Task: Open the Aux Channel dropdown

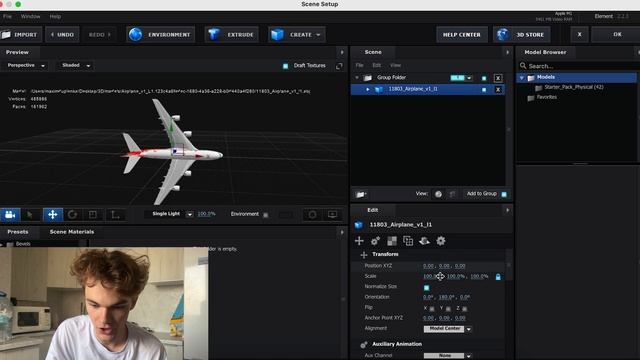Action: pyautogui.click(x=448, y=356)
